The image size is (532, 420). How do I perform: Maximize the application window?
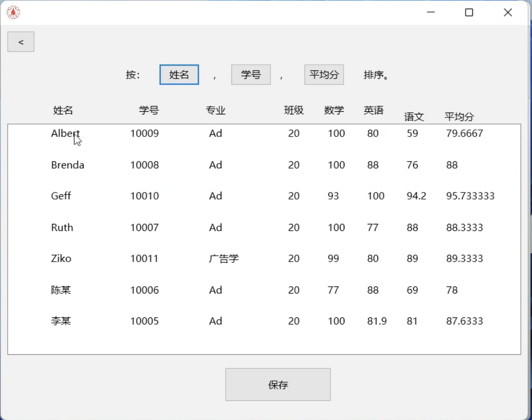pos(469,13)
